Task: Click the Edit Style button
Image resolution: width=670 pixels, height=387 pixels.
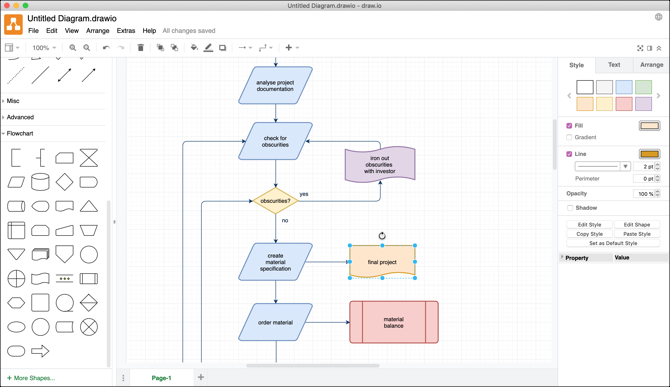Action: pyautogui.click(x=589, y=225)
